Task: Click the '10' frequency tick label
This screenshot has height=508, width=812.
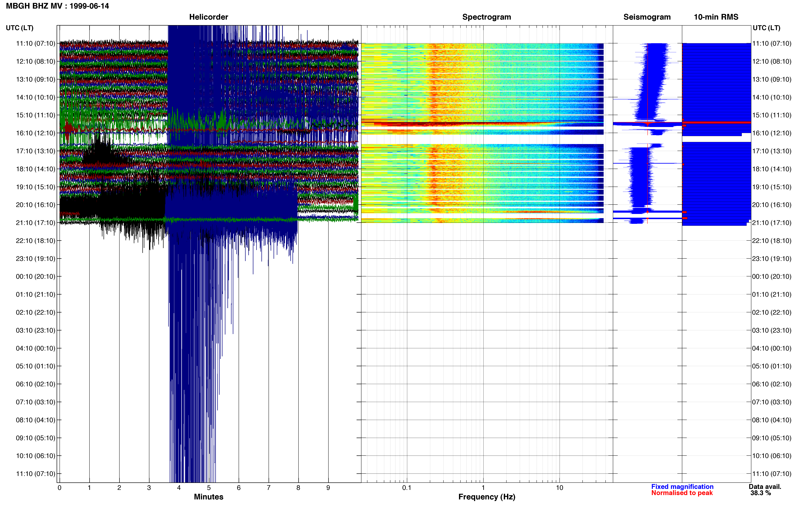Action: click(x=559, y=488)
